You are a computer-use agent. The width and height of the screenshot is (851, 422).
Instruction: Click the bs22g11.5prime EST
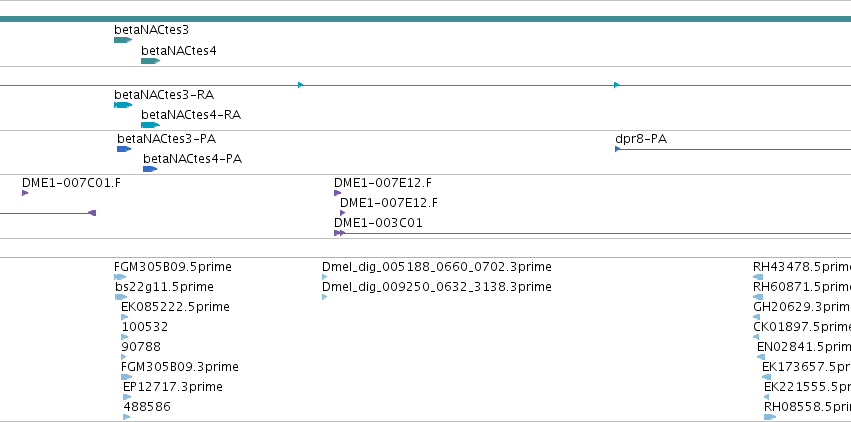click(x=164, y=287)
